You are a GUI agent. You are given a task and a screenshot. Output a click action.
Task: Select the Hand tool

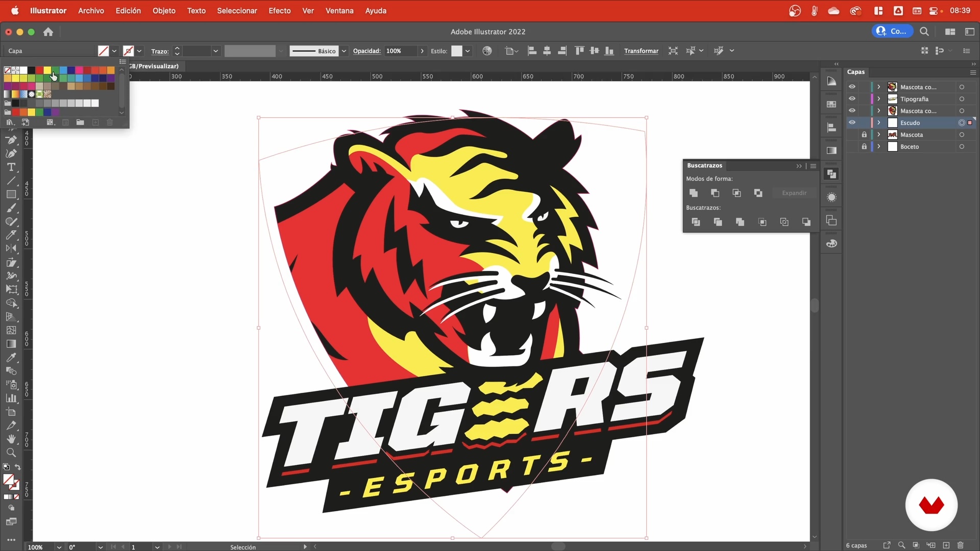click(11, 439)
